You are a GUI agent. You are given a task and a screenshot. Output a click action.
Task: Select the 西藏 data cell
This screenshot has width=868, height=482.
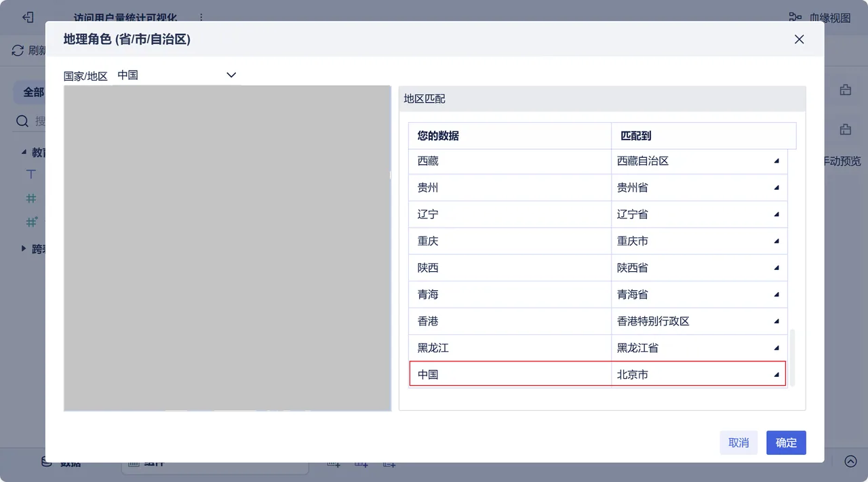[510, 161]
